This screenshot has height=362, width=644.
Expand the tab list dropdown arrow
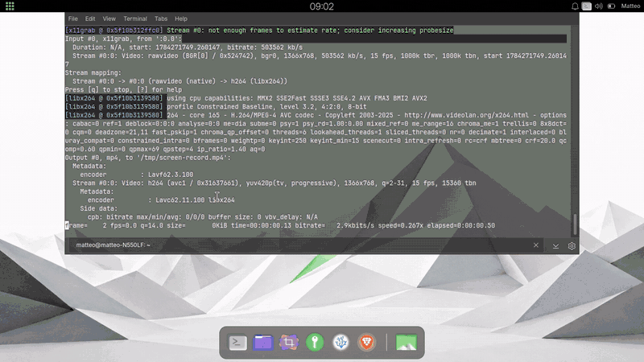point(555,246)
